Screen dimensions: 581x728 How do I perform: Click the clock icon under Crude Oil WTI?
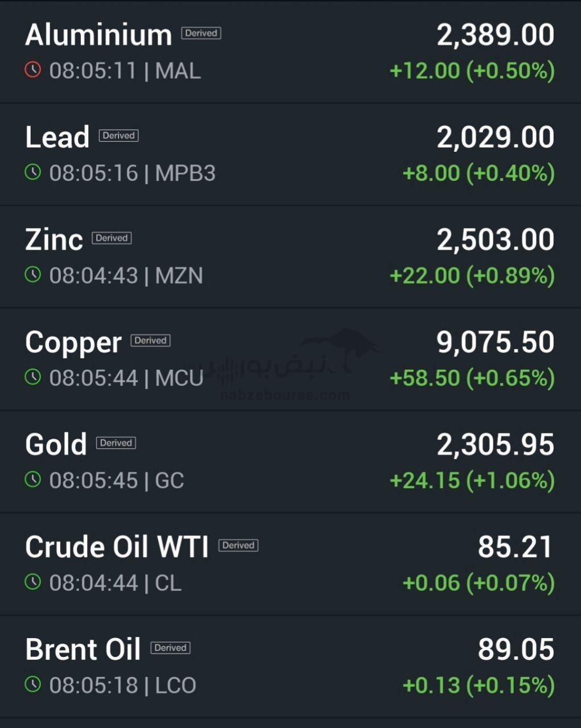pyautogui.click(x=33, y=581)
